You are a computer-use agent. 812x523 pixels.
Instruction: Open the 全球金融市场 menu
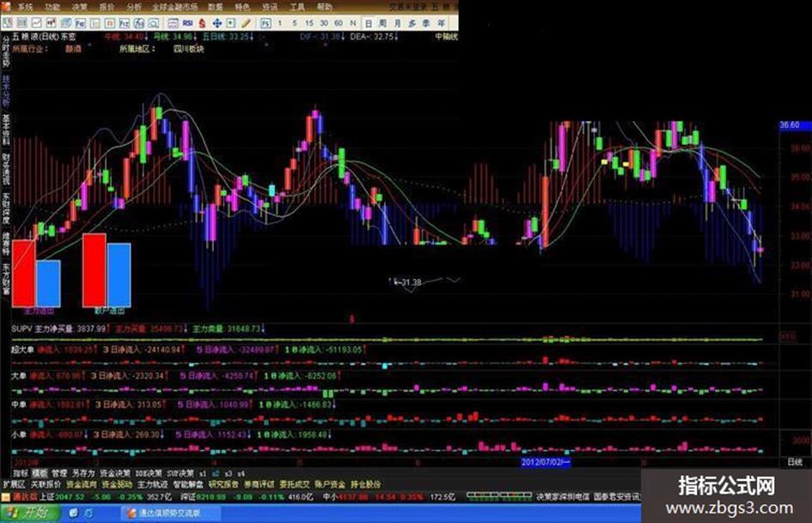click(x=174, y=7)
